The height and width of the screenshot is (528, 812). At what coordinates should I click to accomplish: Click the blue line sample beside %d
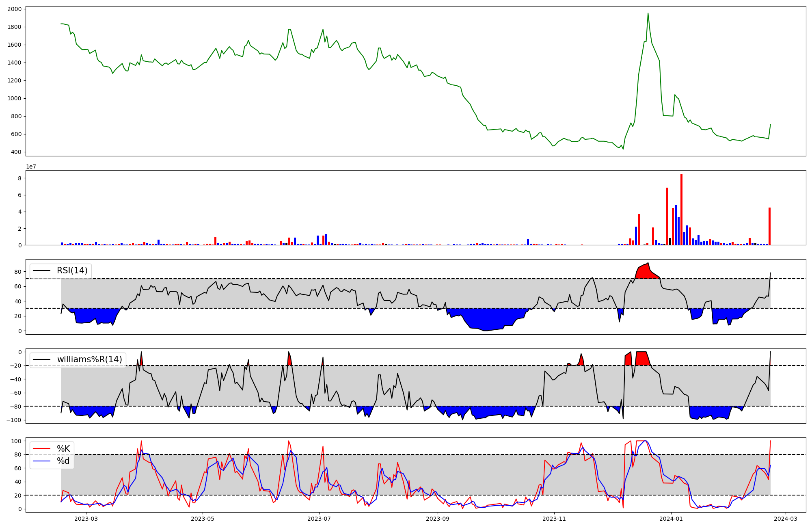pos(42,461)
